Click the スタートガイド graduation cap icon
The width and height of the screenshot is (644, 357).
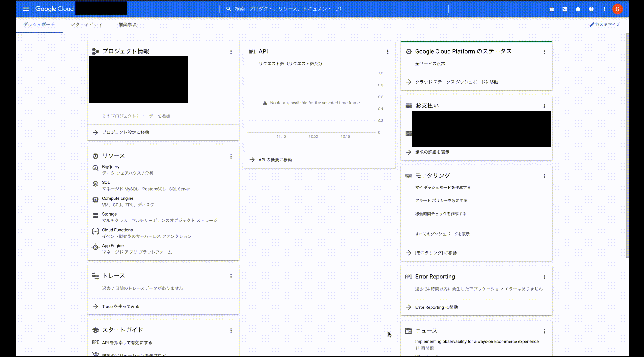coord(95,330)
